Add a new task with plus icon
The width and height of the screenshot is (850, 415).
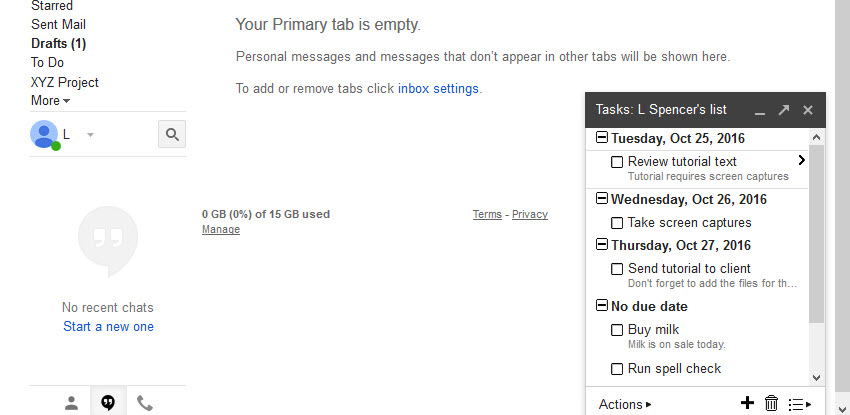(746, 403)
